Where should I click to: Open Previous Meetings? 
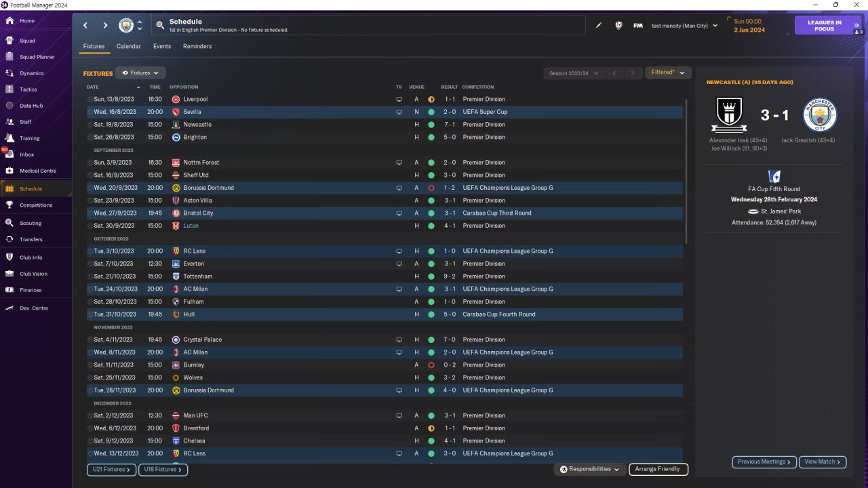point(764,462)
